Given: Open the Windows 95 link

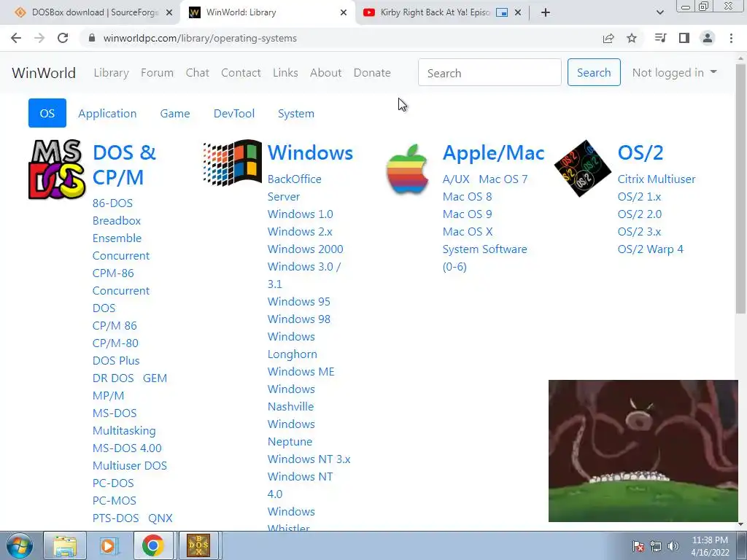Looking at the screenshot, I should pos(298,301).
